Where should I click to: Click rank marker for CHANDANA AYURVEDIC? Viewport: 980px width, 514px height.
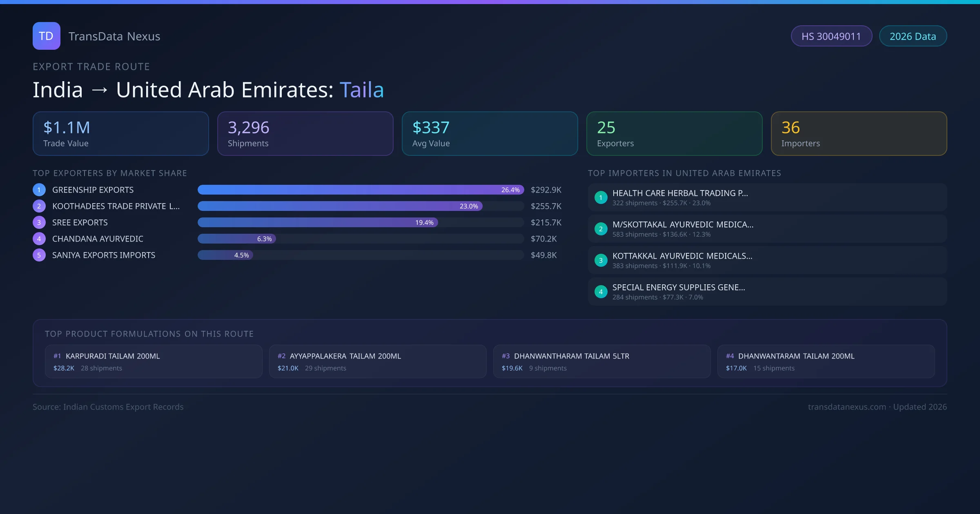pos(39,239)
